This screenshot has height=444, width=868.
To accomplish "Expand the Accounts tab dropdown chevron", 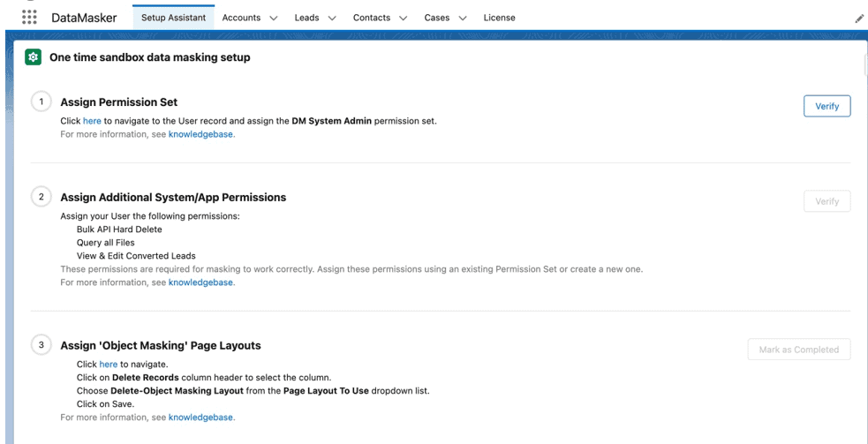I will coord(272,18).
